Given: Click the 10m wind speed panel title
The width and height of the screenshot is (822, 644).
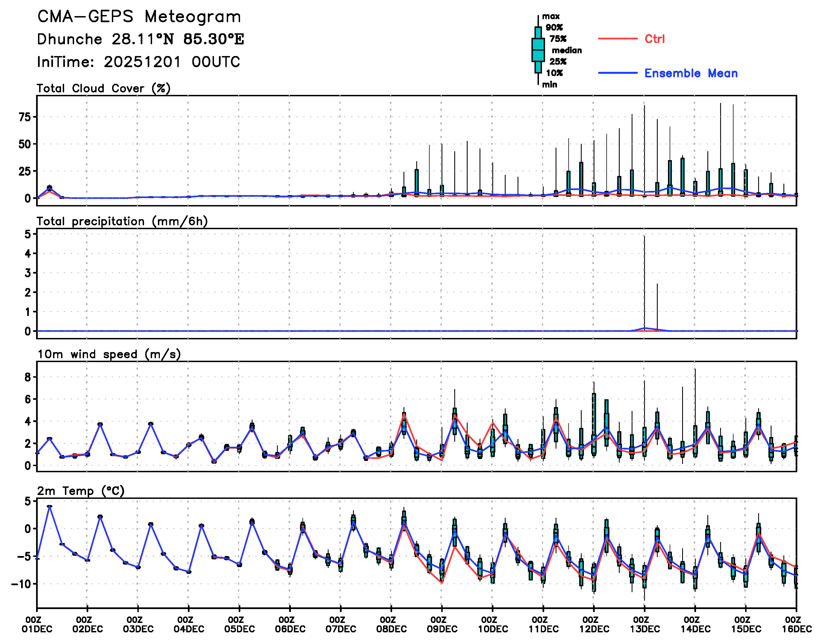Looking at the screenshot, I should pos(109,354).
